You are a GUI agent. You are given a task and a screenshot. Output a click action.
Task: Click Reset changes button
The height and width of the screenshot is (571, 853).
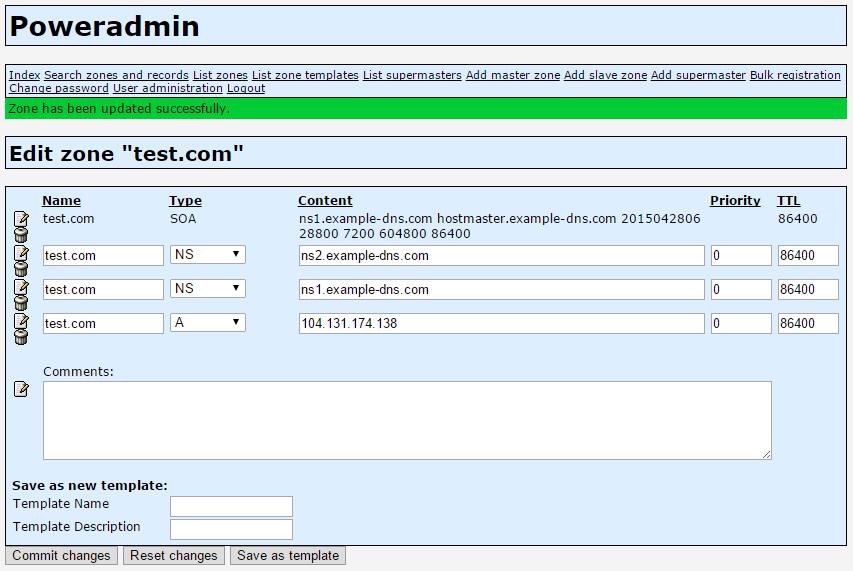click(174, 556)
